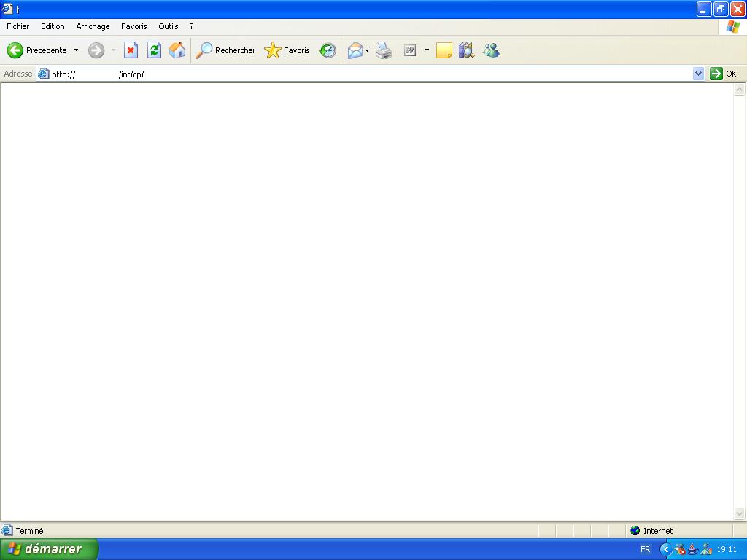The image size is (747, 560).
Task: Click the Favoris star toolbar button
Action: 287,50
